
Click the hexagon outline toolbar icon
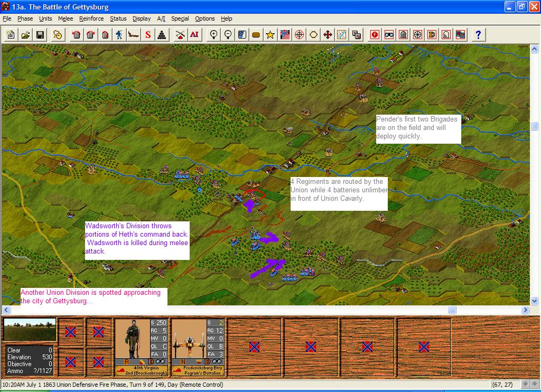[x=313, y=34]
